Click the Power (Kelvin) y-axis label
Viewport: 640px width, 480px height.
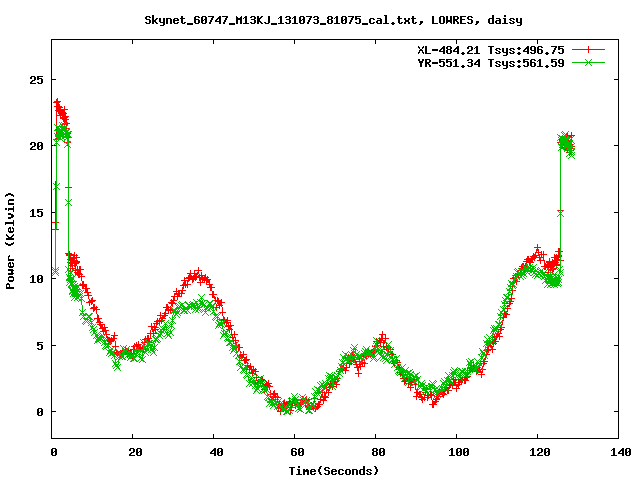[x=10, y=241]
